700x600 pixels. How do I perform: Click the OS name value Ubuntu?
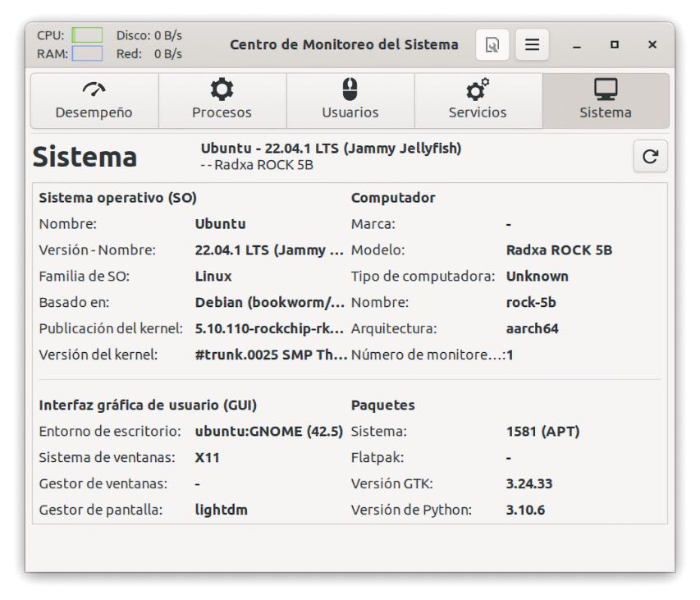point(220,223)
